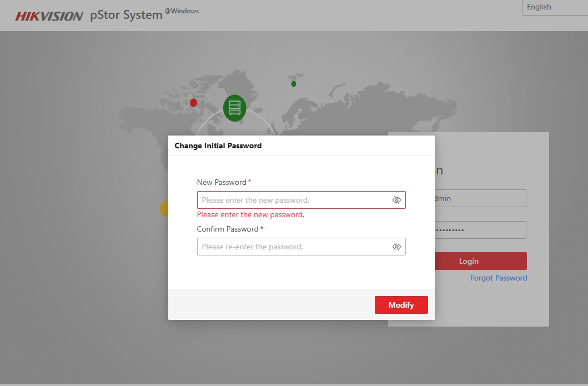Open the Forgot Password link
The image size is (588, 386).
[x=499, y=278]
